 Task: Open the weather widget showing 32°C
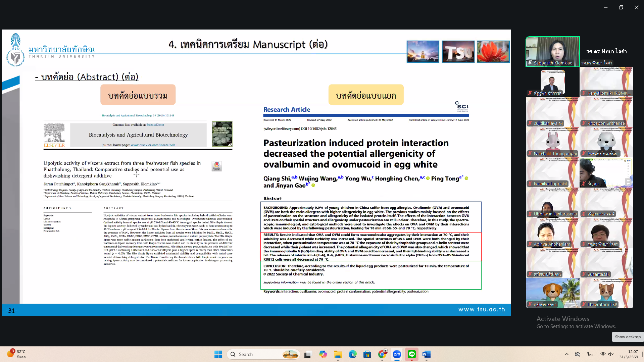pyautogui.click(x=17, y=354)
